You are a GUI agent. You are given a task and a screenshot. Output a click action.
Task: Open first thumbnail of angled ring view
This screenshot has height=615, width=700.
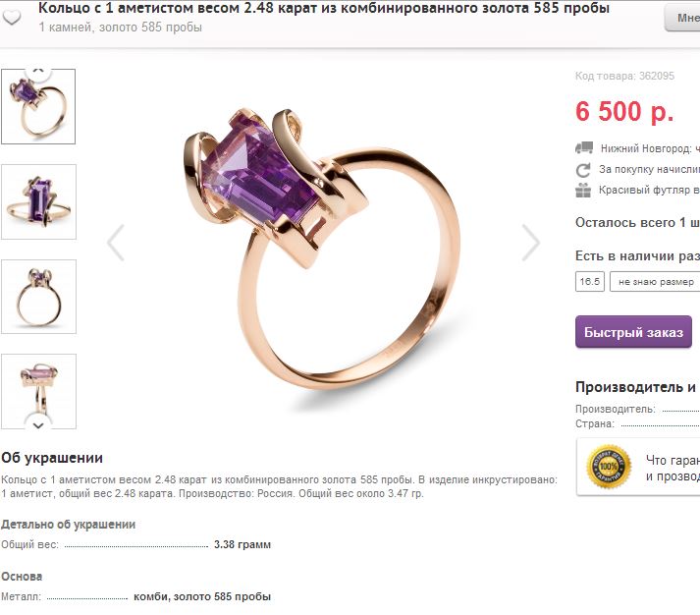tap(38, 107)
